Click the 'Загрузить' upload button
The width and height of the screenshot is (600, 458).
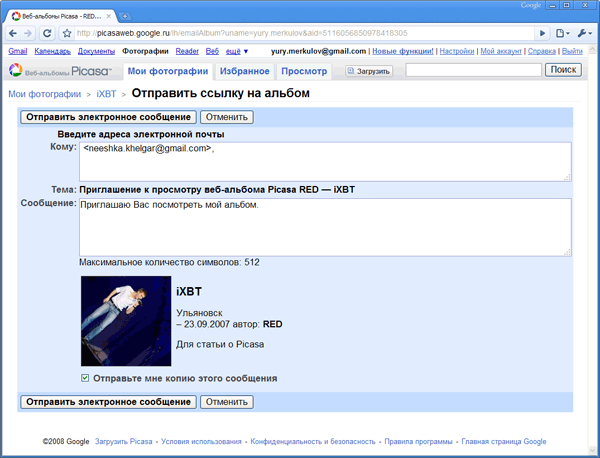369,71
